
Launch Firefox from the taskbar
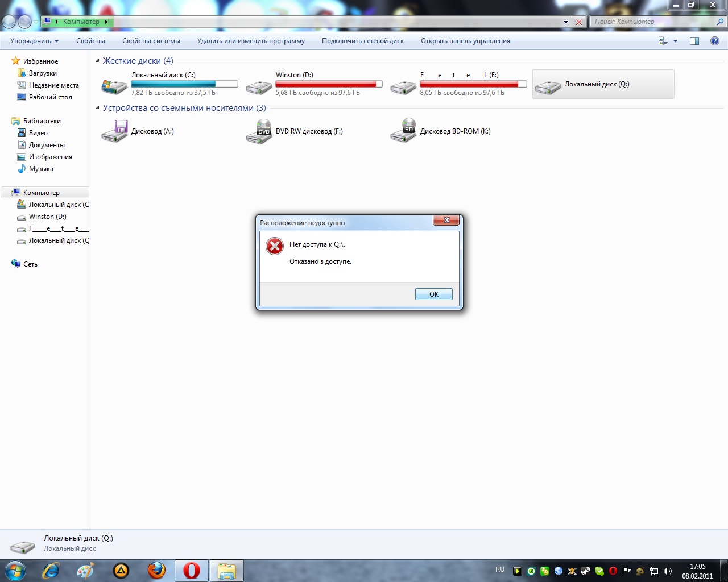(156, 571)
